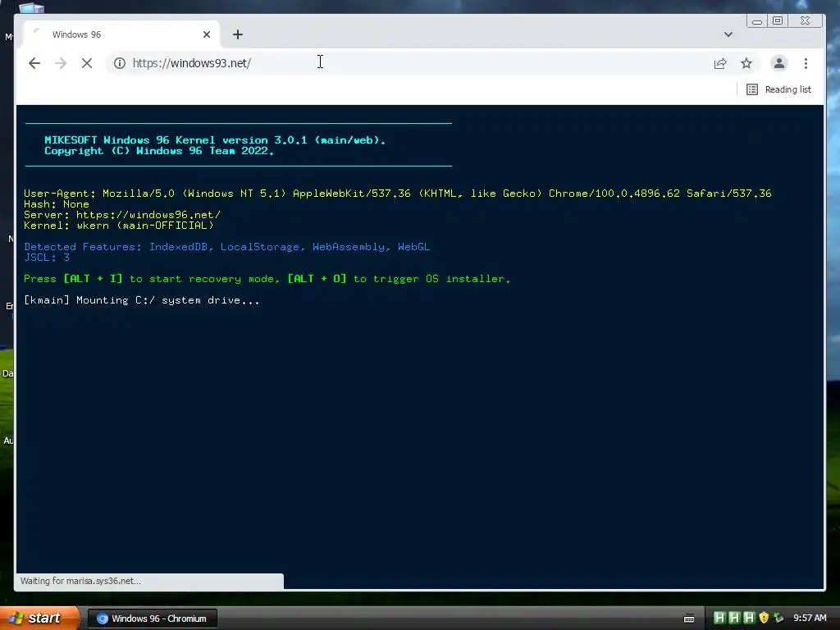
Task: Open the yellow security shield tray icon
Action: (764, 618)
